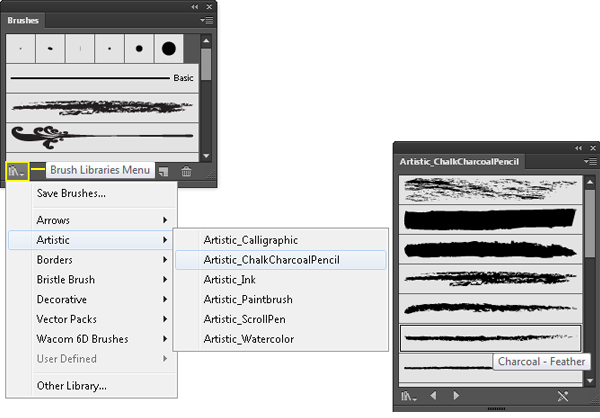Image resolution: width=600 pixels, height=418 pixels.
Task: Collapse the Artistic_ChalkCharcoalPencil panel with double-arrow icon
Action: click(579, 148)
